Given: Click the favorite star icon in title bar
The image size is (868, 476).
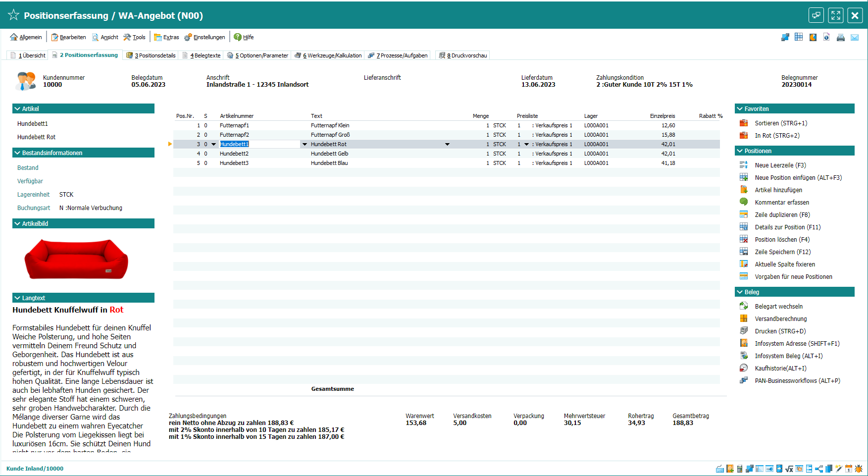Looking at the screenshot, I should tap(13, 15).
